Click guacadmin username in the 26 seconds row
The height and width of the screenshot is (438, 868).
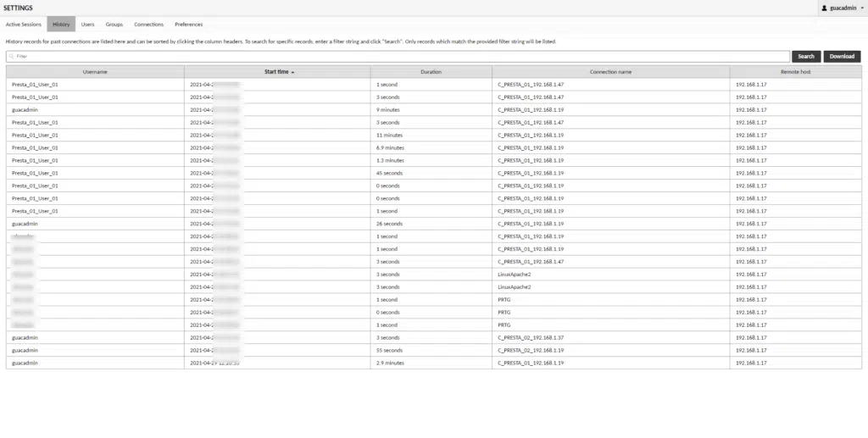point(25,224)
